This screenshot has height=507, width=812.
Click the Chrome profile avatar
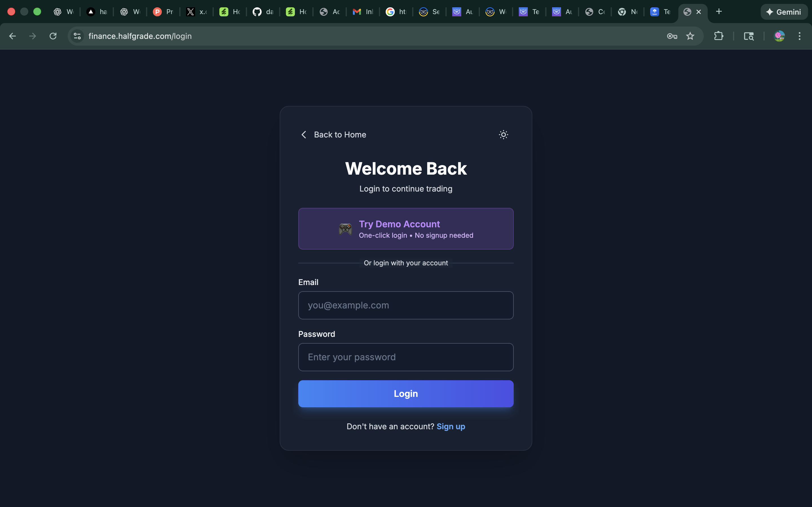(780, 36)
